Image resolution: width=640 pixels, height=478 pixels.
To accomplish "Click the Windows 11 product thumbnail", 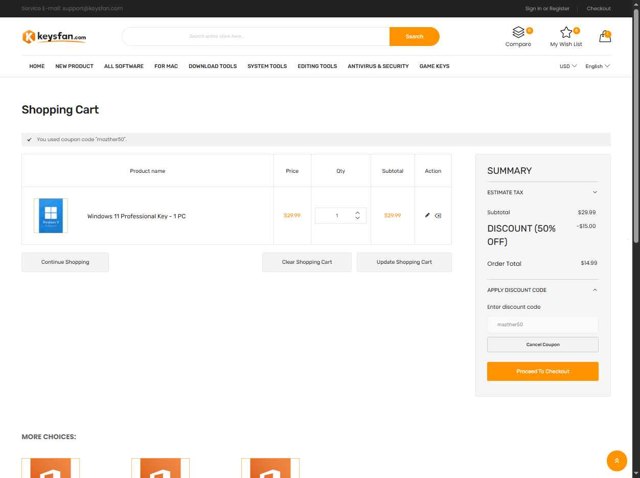I will [51, 216].
